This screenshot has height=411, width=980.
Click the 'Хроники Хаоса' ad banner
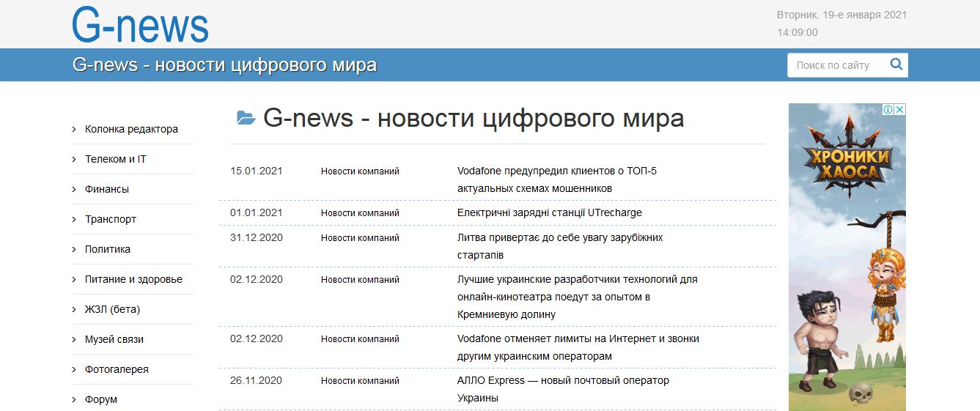(x=847, y=257)
